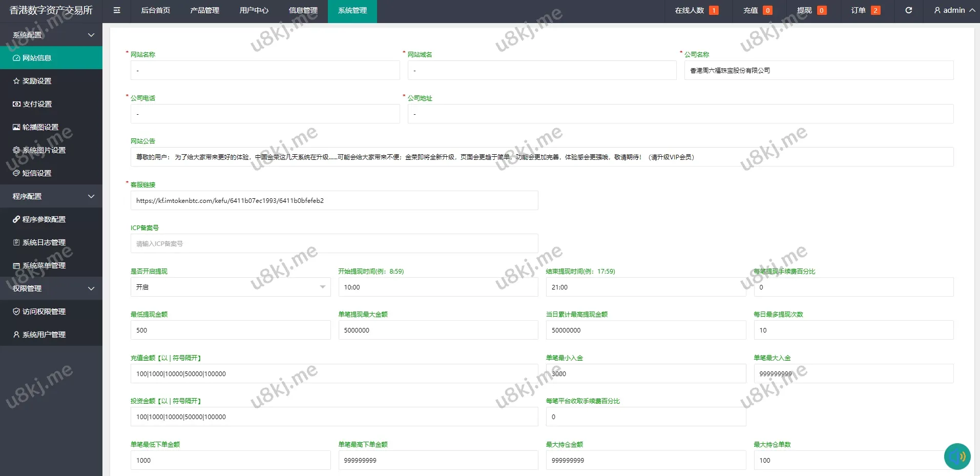980x476 pixels.
Task: Select the 支付设置 payment settings item
Action: pyautogui.click(x=36, y=104)
